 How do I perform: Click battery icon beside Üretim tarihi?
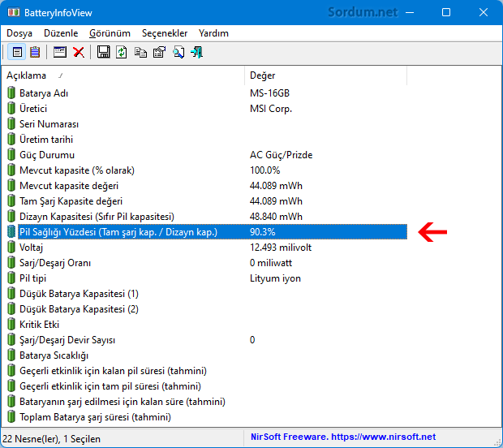pyautogui.click(x=11, y=139)
